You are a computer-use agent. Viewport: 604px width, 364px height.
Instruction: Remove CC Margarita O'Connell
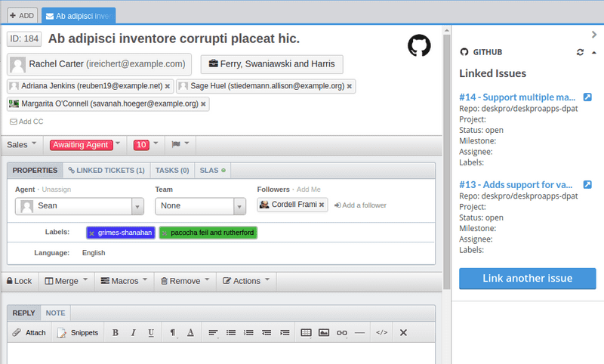tap(203, 104)
